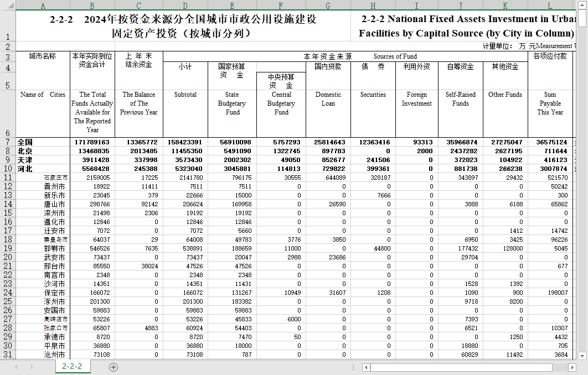
Task: Click the Name of Cities header cell
Action: pyautogui.click(x=43, y=113)
